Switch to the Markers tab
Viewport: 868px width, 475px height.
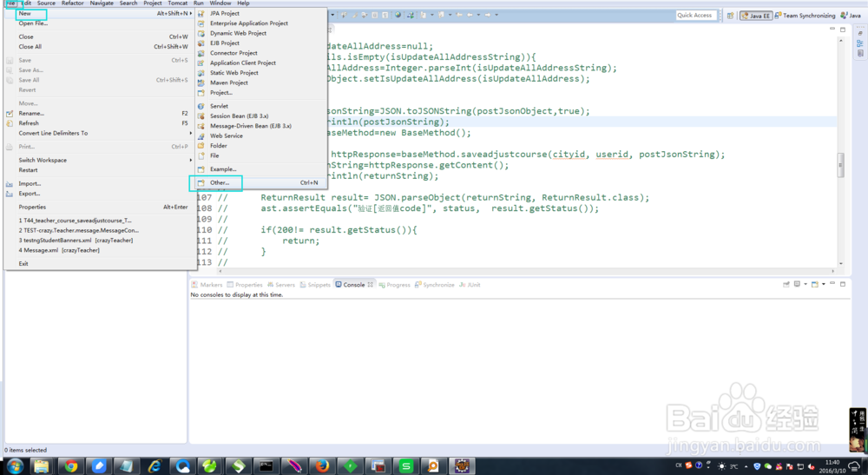pos(207,285)
